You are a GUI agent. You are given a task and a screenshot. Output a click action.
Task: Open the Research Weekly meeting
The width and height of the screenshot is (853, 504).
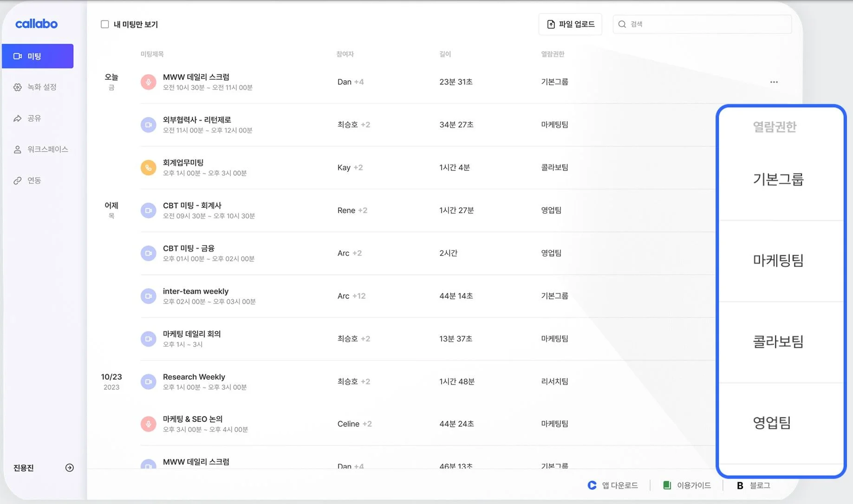(194, 377)
